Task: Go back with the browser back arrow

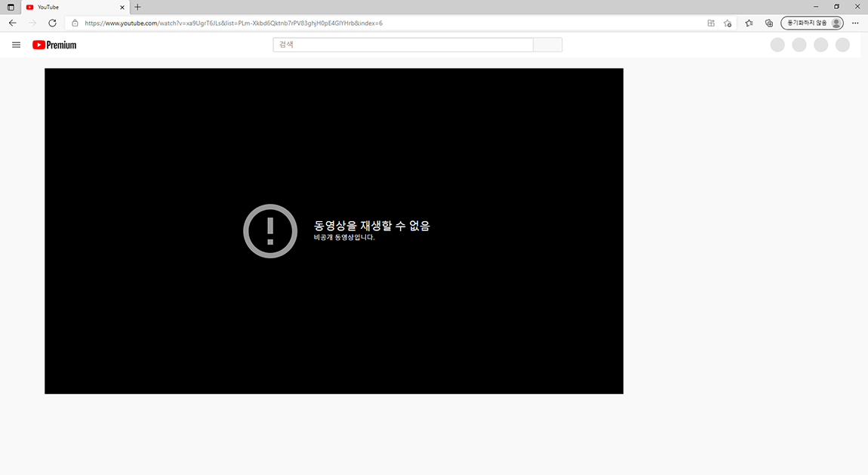Action: click(x=12, y=23)
